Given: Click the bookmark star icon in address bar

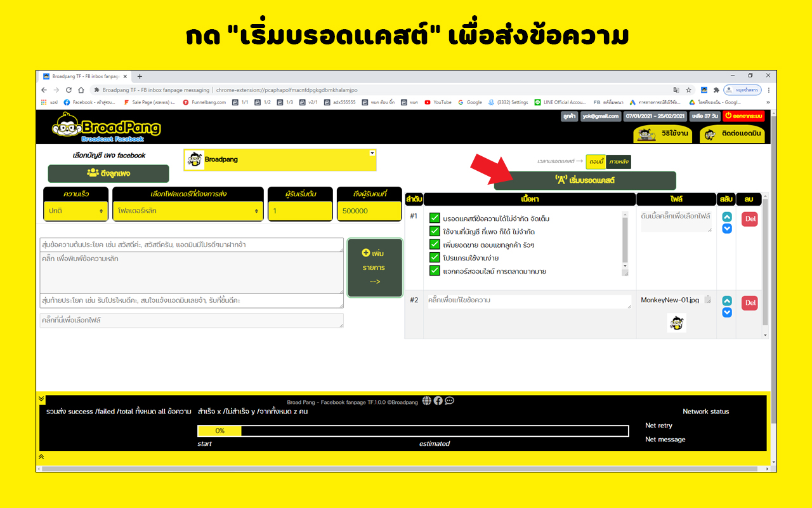Looking at the screenshot, I should pos(688,90).
